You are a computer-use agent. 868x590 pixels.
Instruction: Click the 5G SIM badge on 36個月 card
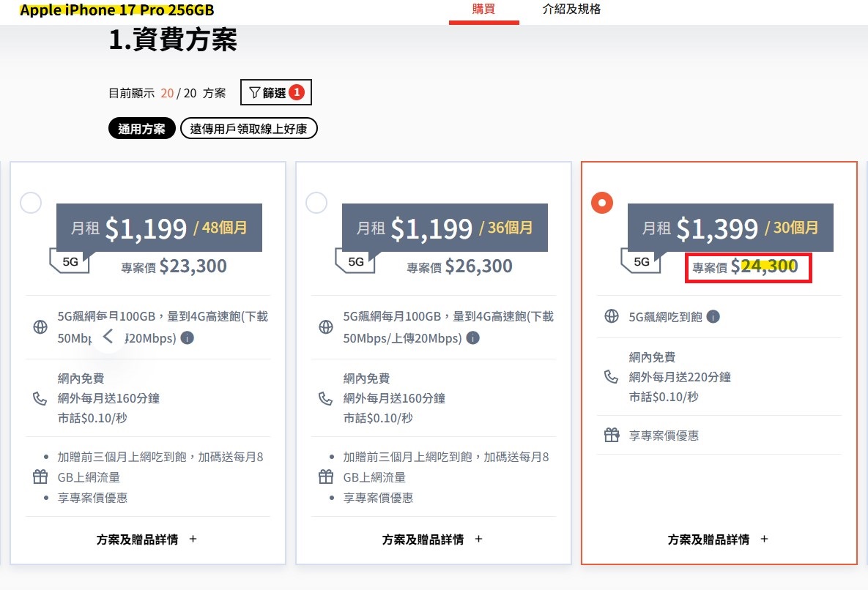click(x=355, y=261)
